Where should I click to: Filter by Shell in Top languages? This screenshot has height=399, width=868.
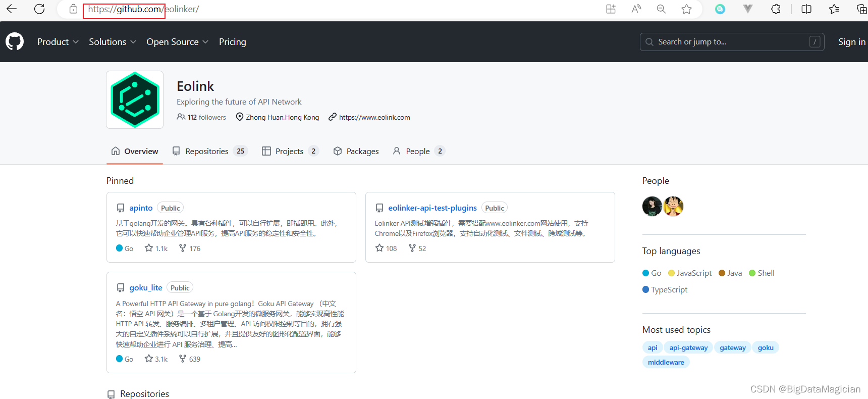click(x=762, y=273)
